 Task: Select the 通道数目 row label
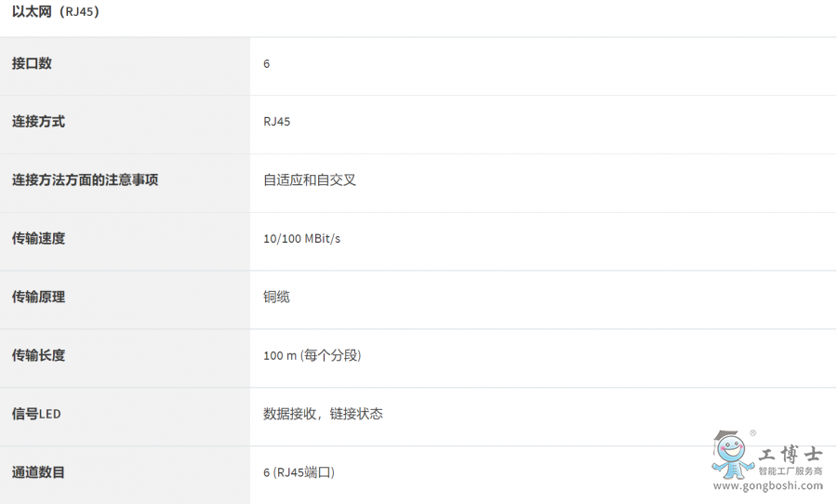38,472
